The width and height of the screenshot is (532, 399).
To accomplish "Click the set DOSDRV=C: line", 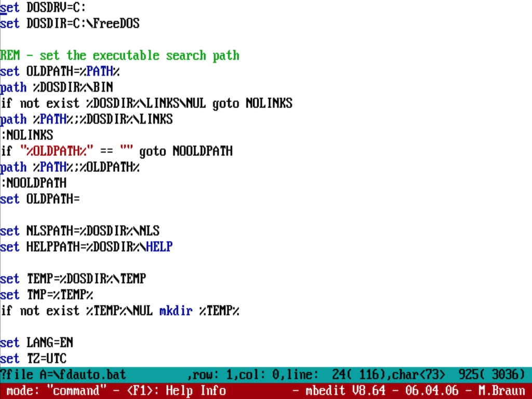I will (43, 8).
